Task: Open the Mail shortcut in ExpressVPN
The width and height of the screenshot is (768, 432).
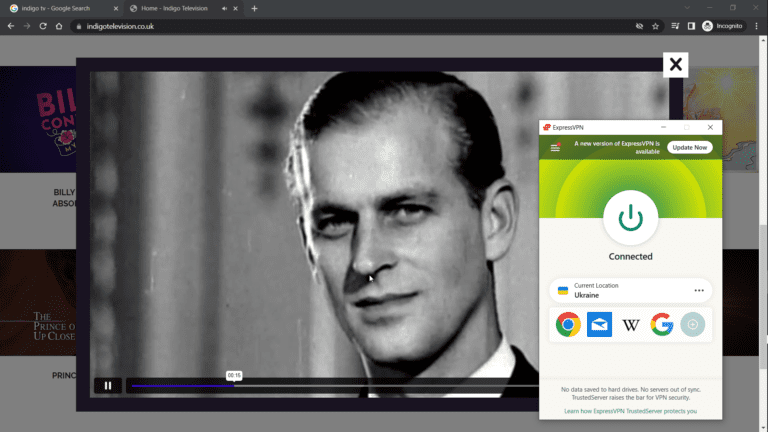Action: [x=600, y=324]
